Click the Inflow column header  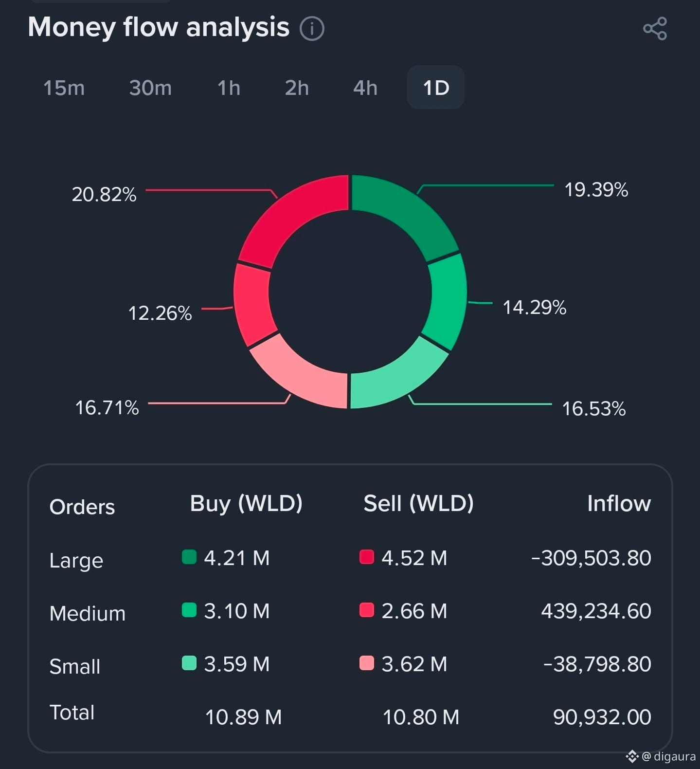point(619,504)
